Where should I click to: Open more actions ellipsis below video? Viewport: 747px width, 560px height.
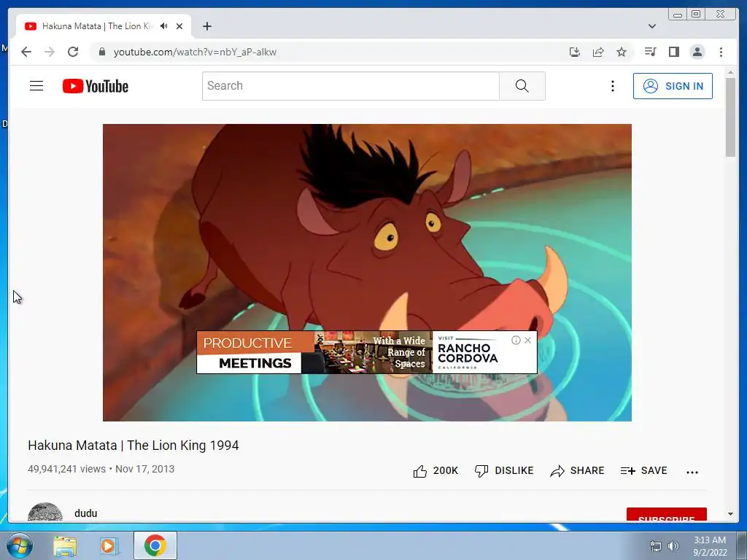[692, 472]
